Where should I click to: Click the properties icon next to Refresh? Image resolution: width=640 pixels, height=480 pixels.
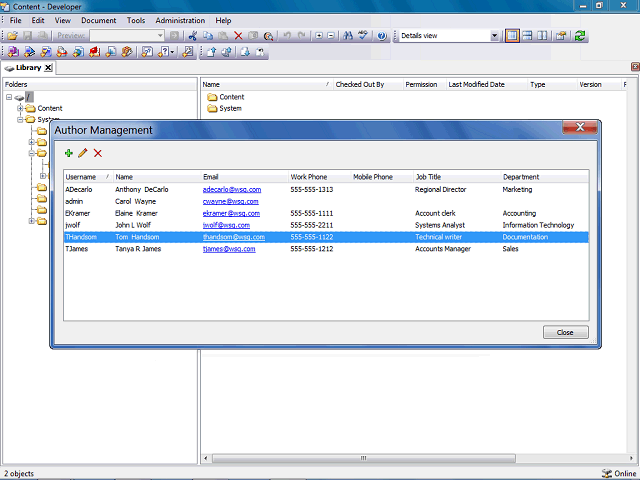pyautogui.click(x=561, y=36)
